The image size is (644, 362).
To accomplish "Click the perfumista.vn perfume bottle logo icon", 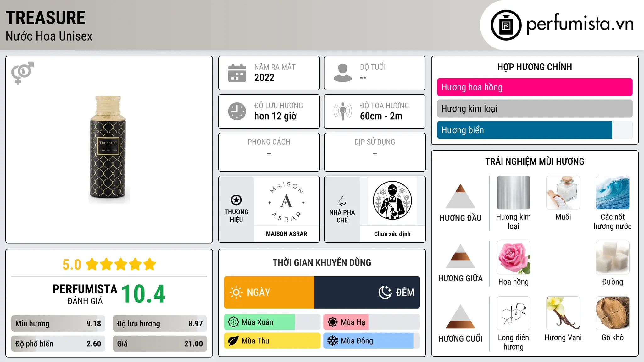I will (x=506, y=25).
